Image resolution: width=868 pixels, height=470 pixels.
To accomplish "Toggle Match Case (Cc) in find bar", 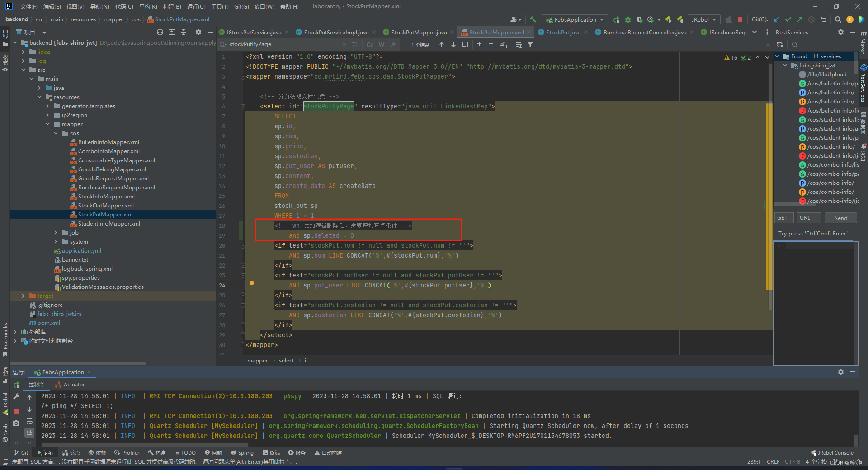I will coord(370,45).
